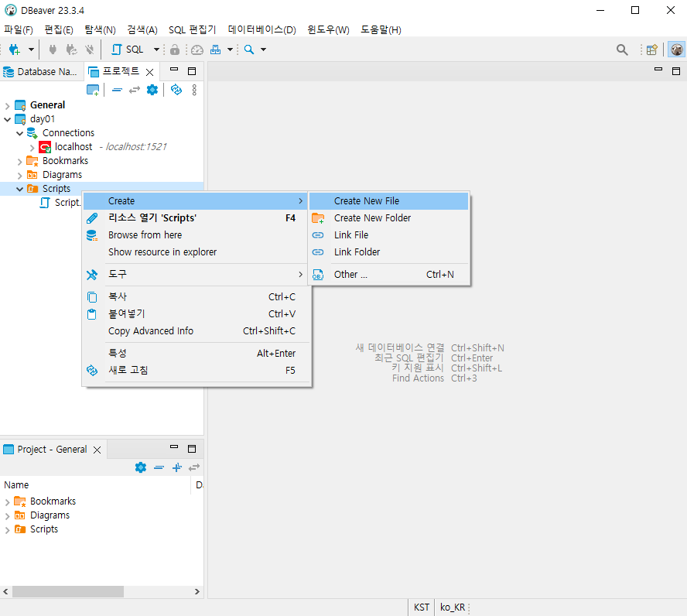
Task: Choose 붙여넣기 from context menu
Action: (x=197, y=314)
